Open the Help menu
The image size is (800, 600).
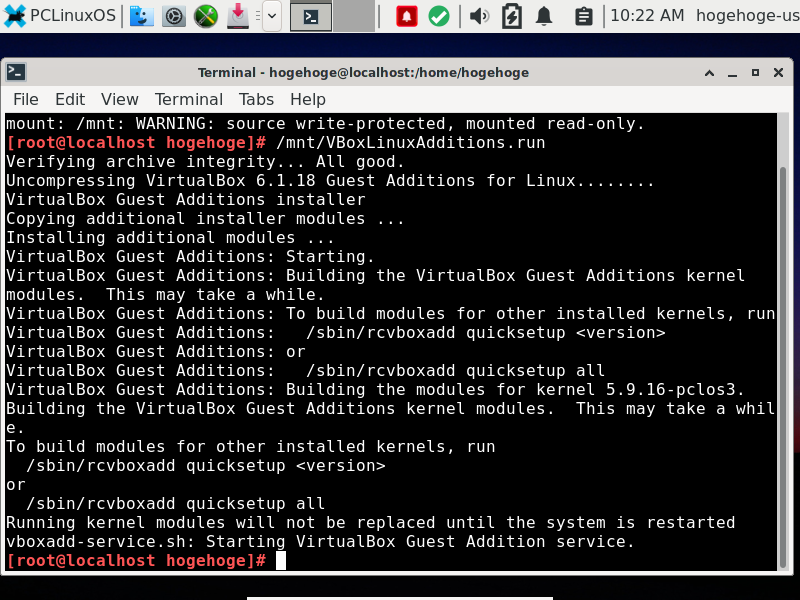308,99
